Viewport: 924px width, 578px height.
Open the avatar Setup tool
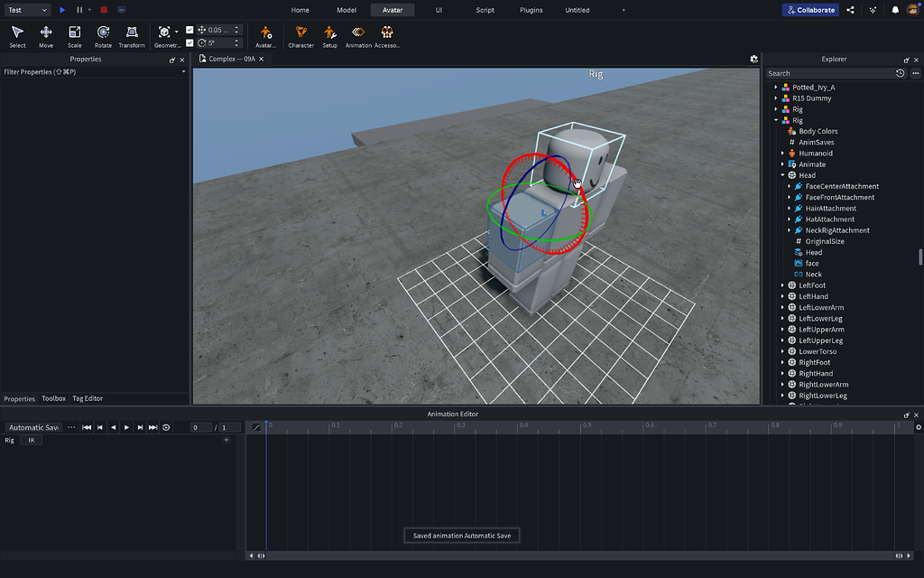(329, 36)
